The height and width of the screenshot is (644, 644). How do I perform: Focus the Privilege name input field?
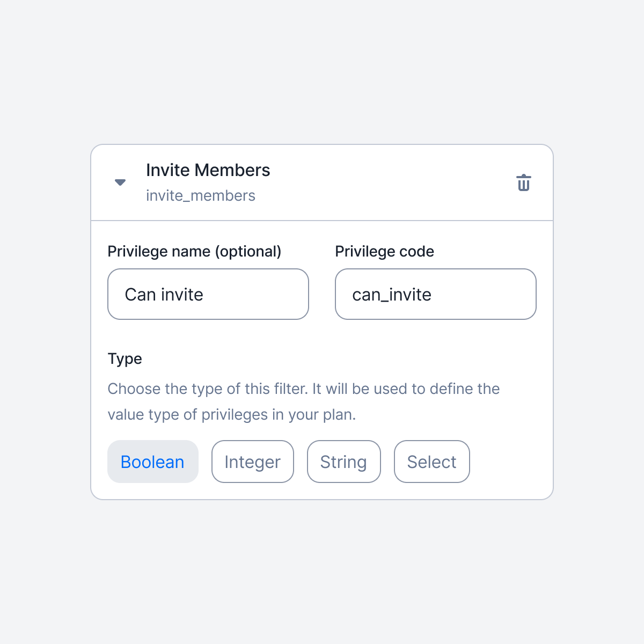click(x=208, y=294)
